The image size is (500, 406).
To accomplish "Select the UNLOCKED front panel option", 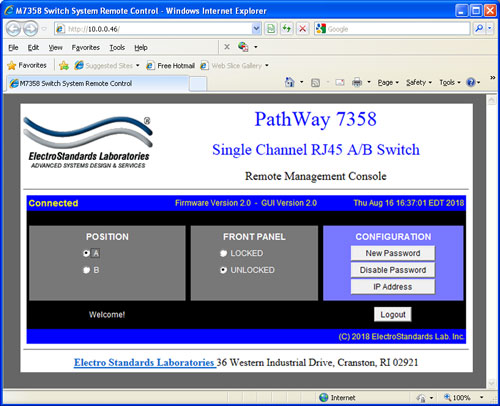I will tap(223, 270).
